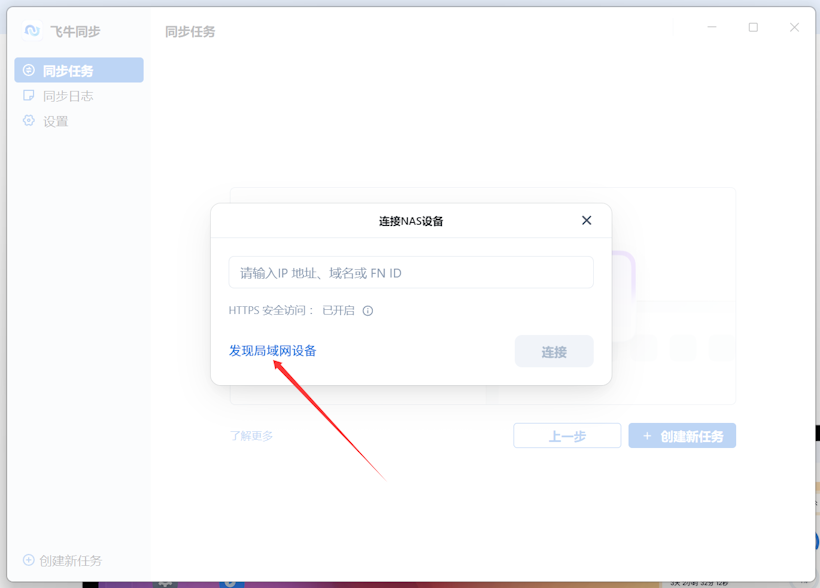Click the + icon on the 创建新任务 button
The width and height of the screenshot is (820, 588).
[x=645, y=435]
